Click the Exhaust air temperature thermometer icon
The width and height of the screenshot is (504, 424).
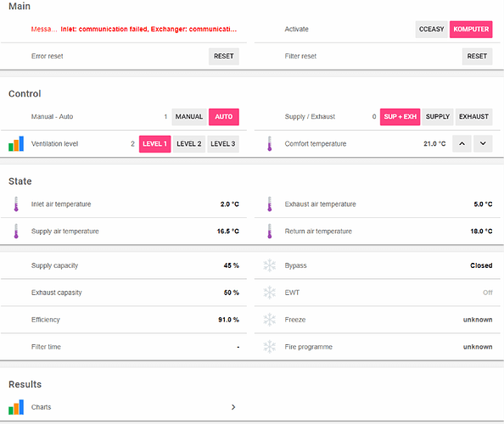tap(269, 204)
